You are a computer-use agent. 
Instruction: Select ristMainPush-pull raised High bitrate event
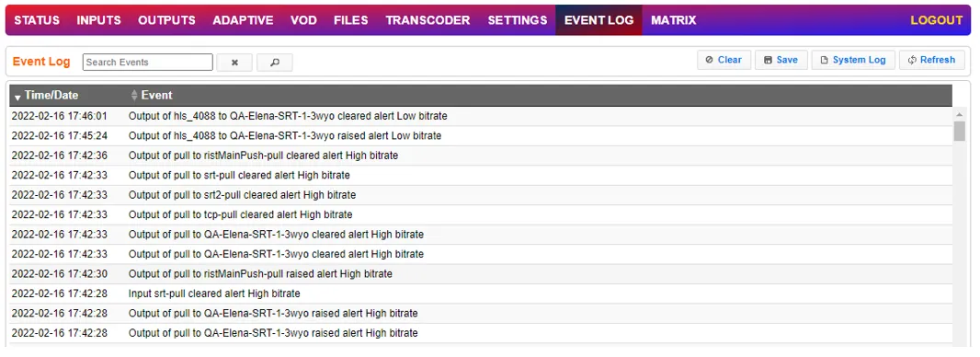[x=260, y=274]
